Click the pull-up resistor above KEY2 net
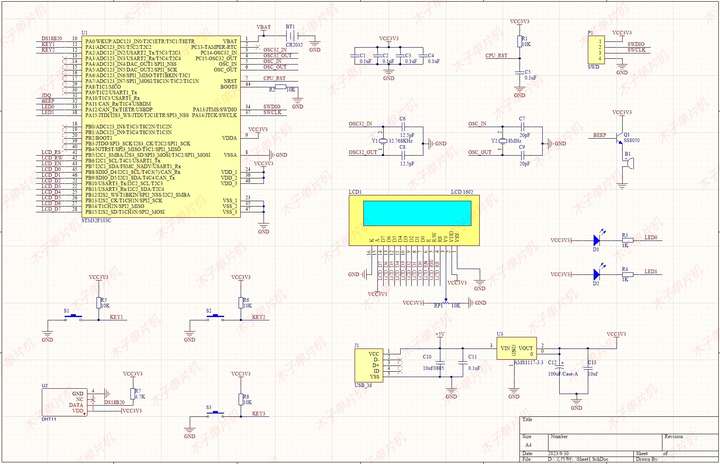The width and height of the screenshot is (720, 464). click(241, 303)
